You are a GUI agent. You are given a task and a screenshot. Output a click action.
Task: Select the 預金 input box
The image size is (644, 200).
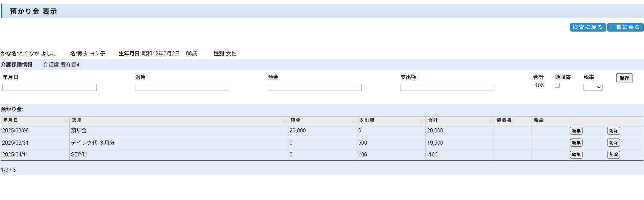314,87
